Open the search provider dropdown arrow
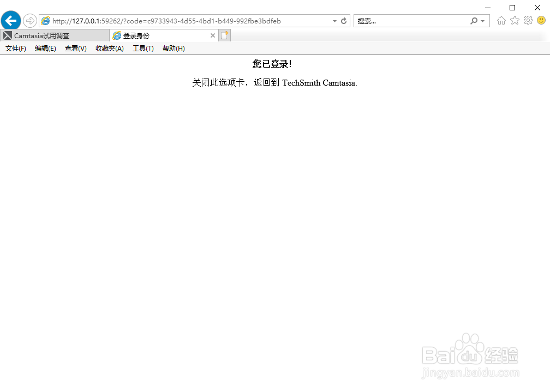This screenshot has width=550, height=392. click(x=483, y=21)
